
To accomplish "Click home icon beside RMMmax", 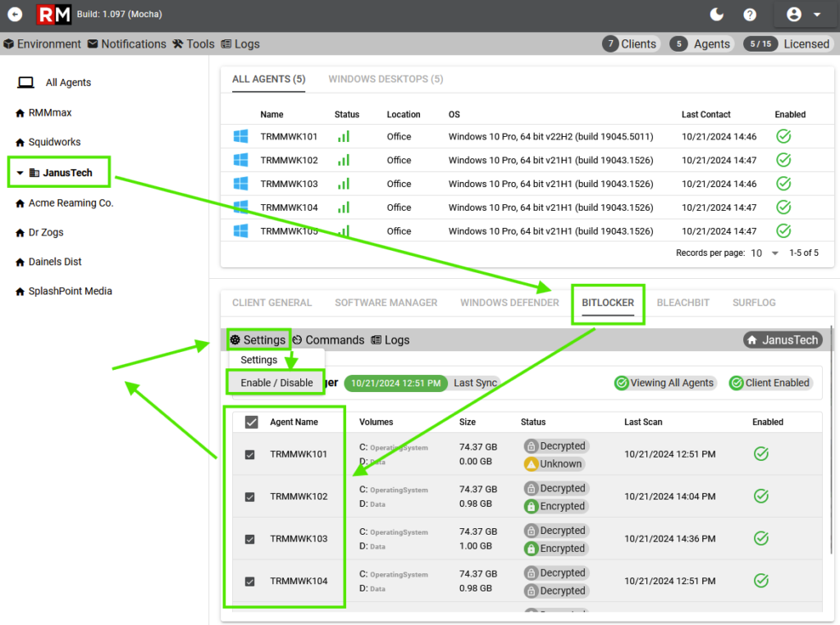I will point(21,113).
